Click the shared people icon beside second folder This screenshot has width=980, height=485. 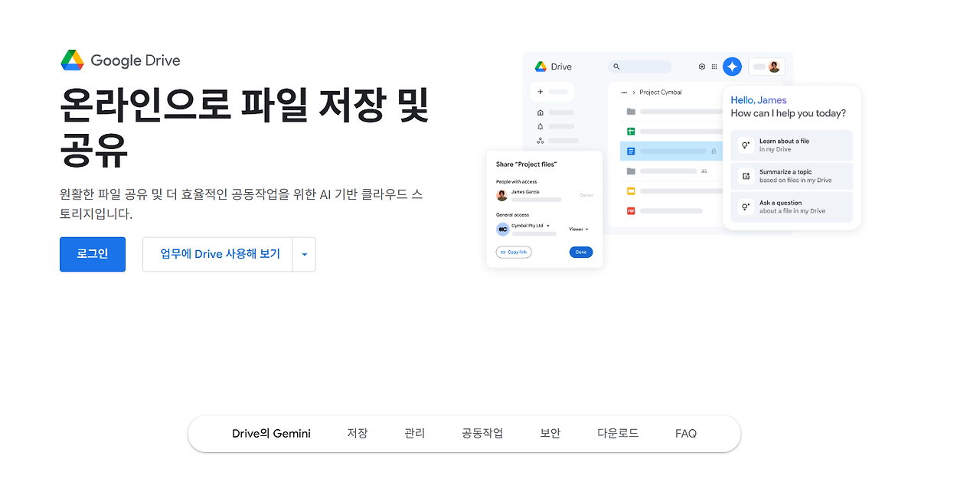coord(704,171)
